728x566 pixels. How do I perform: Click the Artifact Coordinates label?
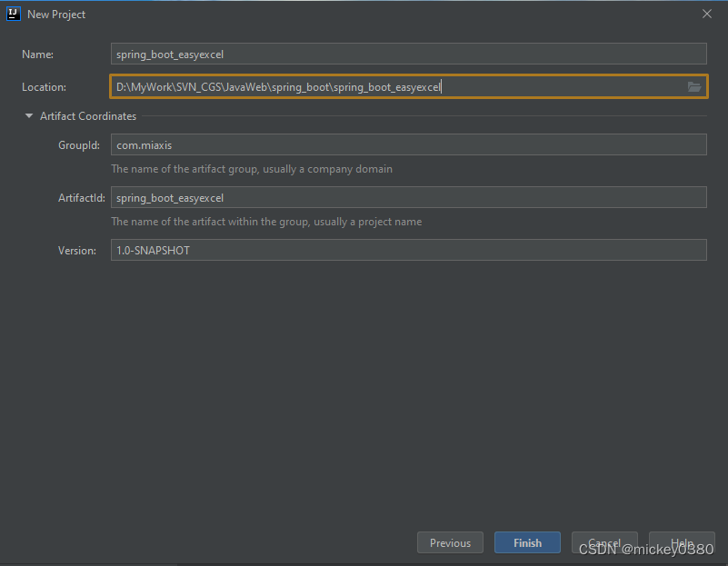tap(87, 116)
